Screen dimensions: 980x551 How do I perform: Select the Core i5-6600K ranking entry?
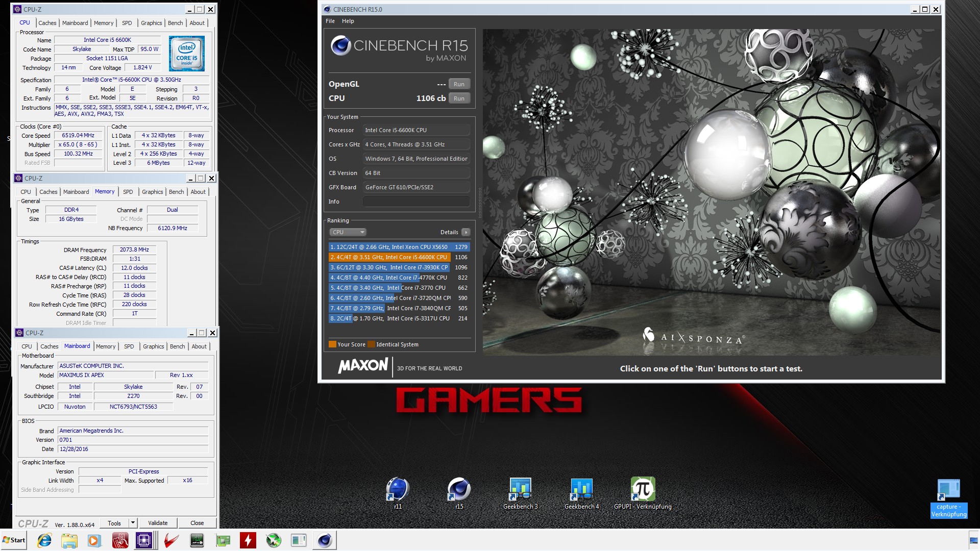(x=399, y=257)
